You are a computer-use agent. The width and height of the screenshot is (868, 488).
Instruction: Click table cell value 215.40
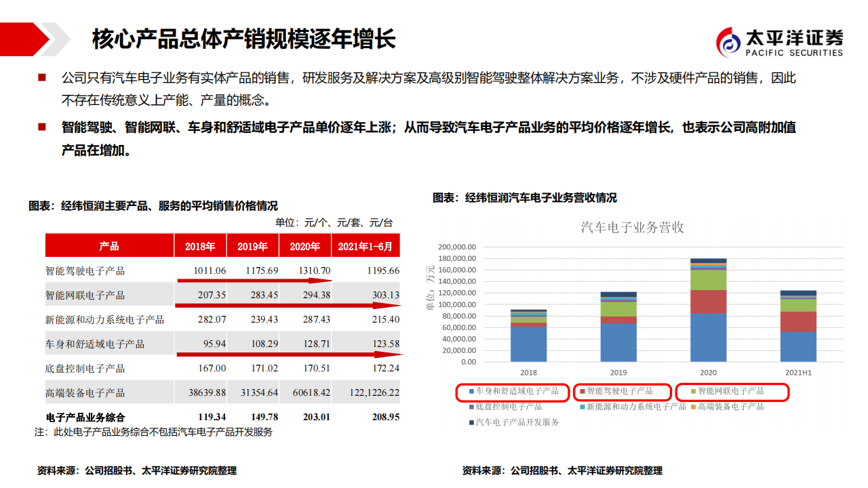pyautogui.click(x=386, y=319)
